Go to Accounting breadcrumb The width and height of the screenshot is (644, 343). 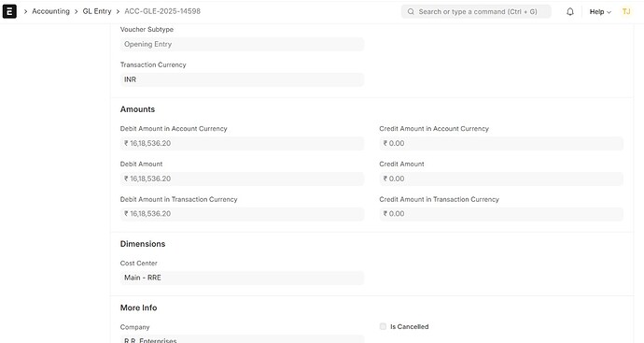tap(51, 11)
